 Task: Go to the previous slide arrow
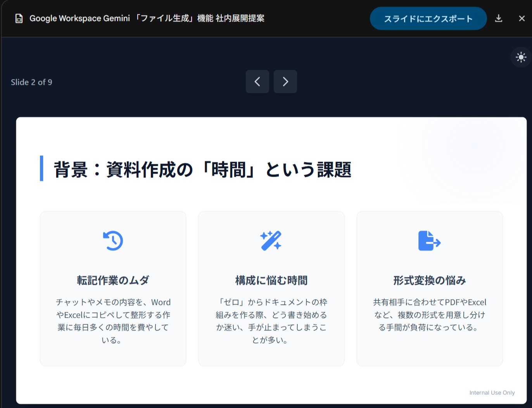[x=257, y=81]
